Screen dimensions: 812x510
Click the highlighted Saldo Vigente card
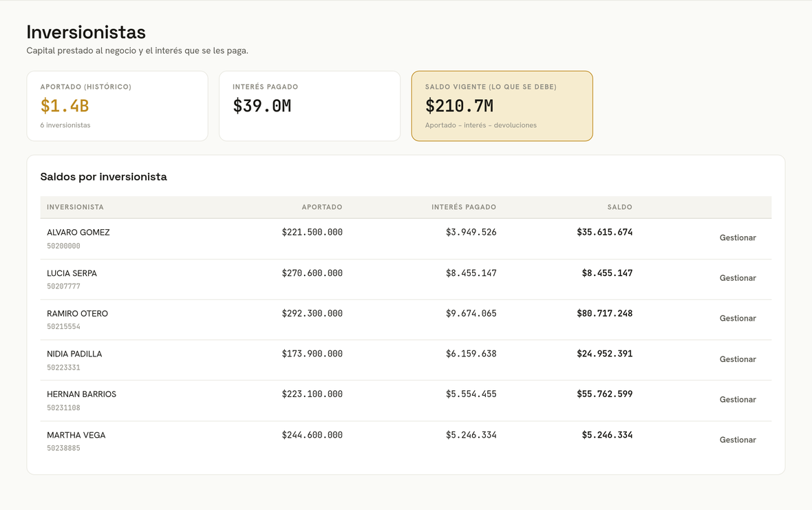[x=502, y=106]
